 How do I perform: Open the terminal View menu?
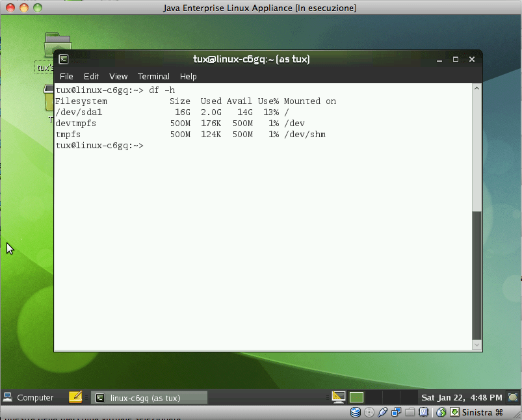[118, 77]
